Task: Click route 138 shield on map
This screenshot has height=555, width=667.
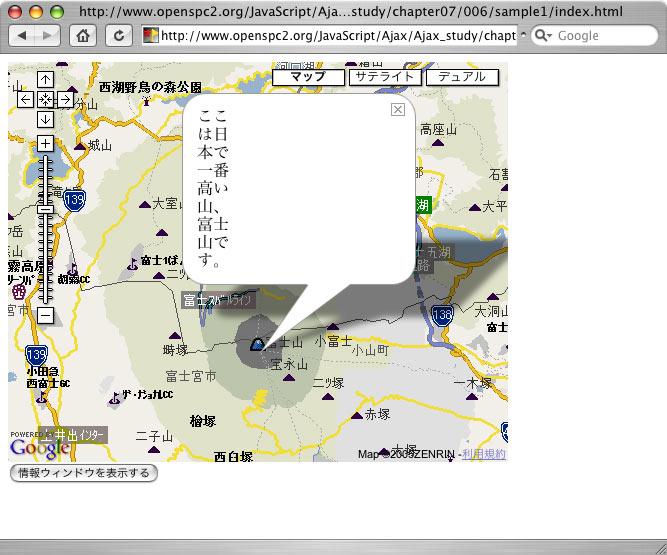Action: (x=442, y=315)
